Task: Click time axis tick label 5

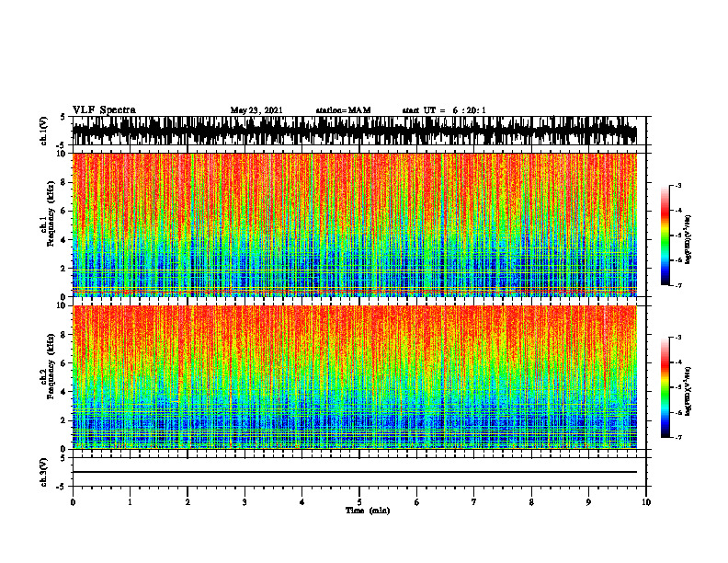Action: (359, 502)
